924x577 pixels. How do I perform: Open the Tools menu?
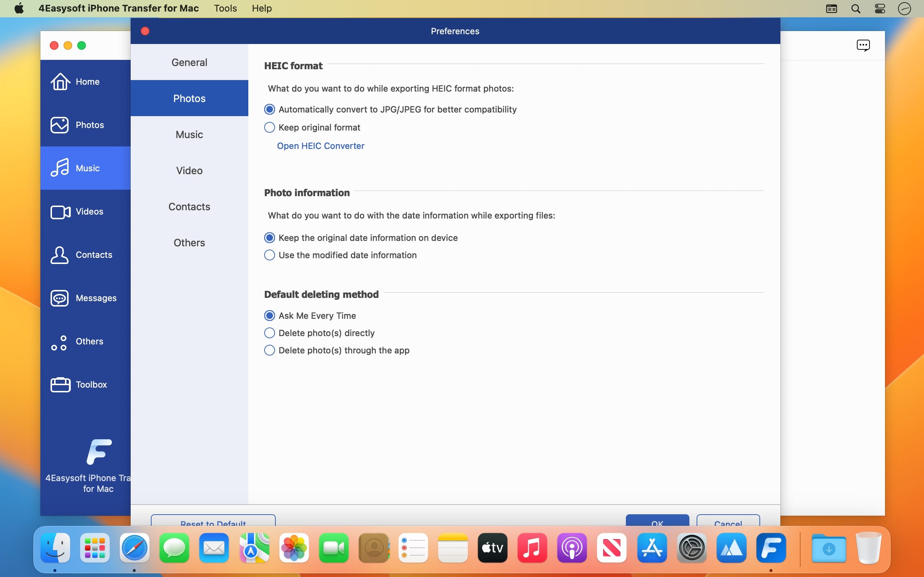tap(225, 8)
